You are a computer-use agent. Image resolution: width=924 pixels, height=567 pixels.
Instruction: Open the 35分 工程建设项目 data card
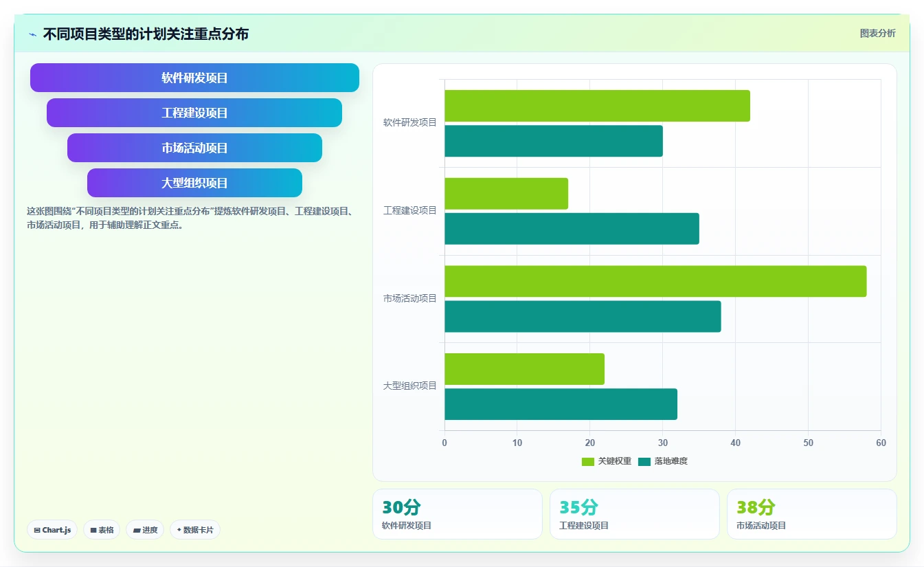tap(635, 514)
